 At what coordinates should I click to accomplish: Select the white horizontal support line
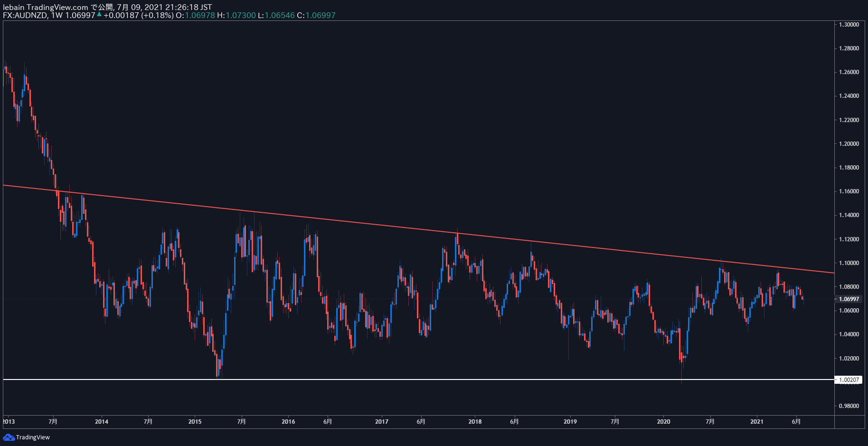pos(418,380)
